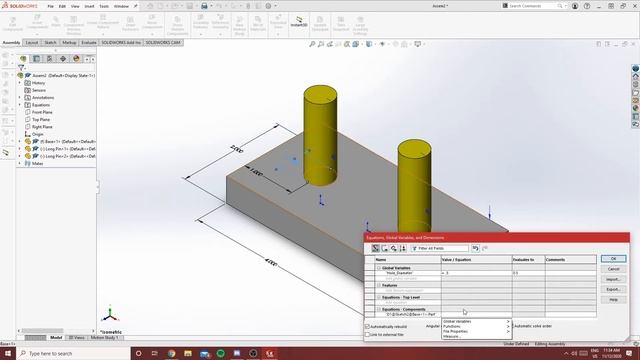The image size is (640, 360).
Task: Click Cancel in the Equations dialog
Action: (x=613, y=269)
